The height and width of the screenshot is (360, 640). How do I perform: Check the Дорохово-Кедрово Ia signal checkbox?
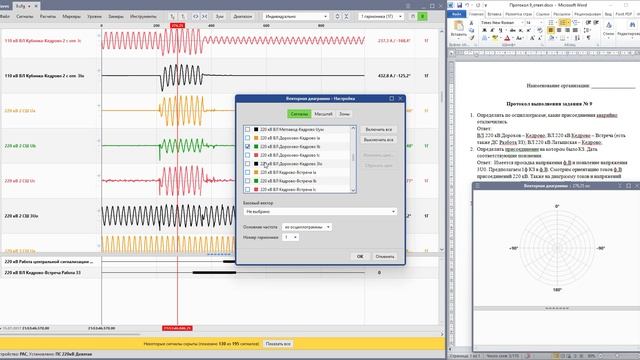[247, 138]
